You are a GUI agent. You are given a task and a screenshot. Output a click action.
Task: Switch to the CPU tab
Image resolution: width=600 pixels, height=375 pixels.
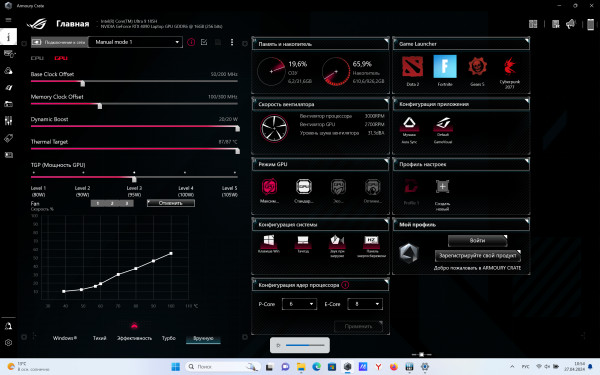(x=37, y=58)
